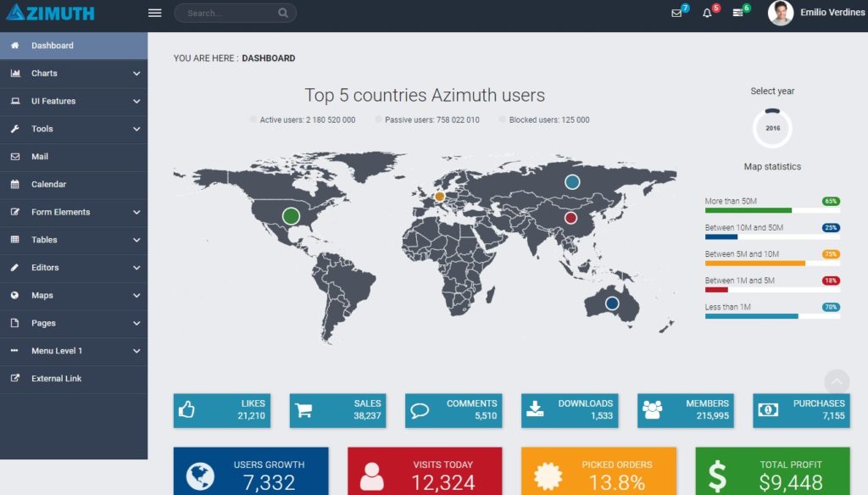
Task: Open tasks via the list icon with badge 6
Action: click(738, 13)
